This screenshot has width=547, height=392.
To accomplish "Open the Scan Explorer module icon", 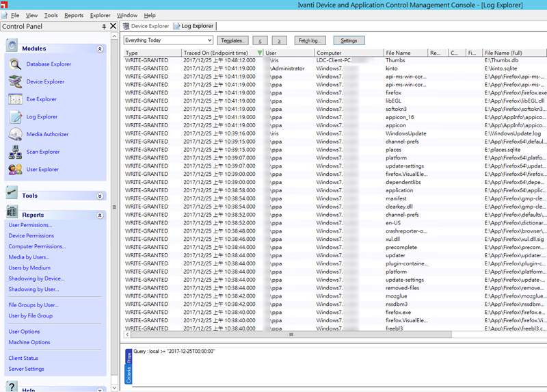I will pyautogui.click(x=15, y=152).
